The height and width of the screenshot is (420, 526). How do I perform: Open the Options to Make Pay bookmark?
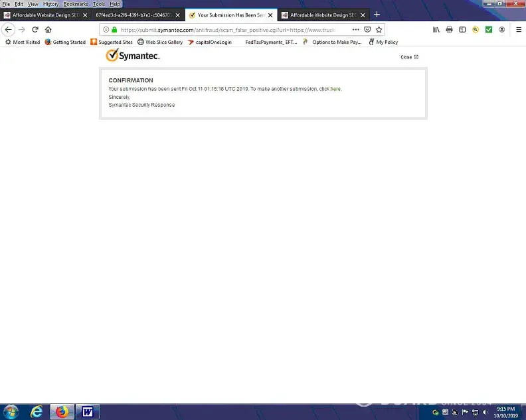[332, 42]
